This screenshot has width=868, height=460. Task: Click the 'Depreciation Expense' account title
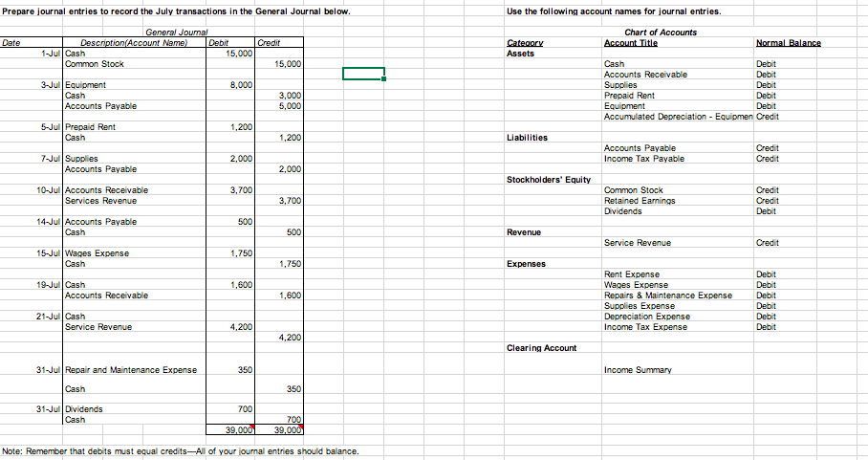[646, 317]
